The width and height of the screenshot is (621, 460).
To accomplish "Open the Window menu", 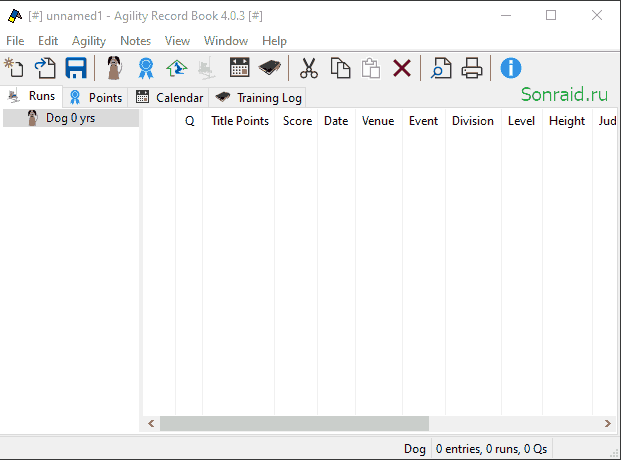I will pos(226,41).
